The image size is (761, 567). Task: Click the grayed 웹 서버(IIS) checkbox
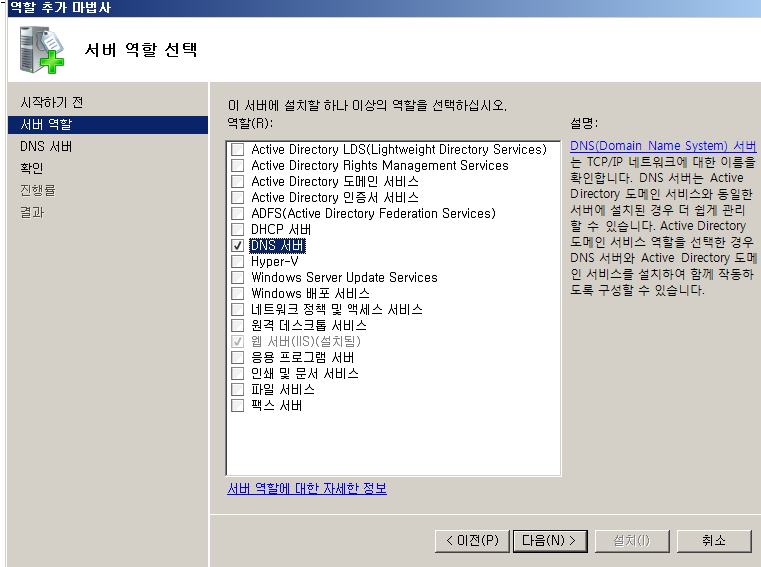(x=237, y=341)
